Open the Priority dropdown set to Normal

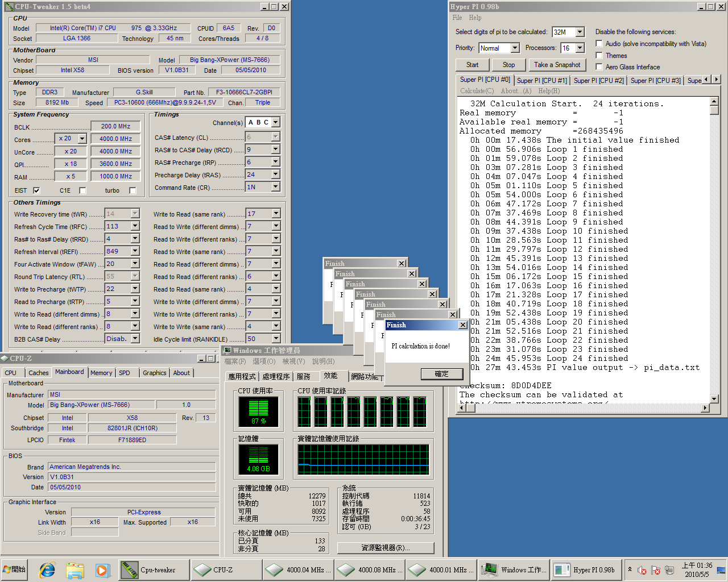point(515,48)
